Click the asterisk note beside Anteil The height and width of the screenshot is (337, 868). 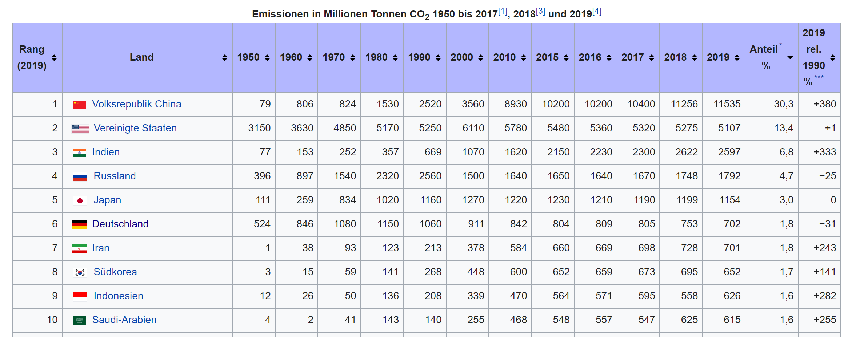point(781,44)
